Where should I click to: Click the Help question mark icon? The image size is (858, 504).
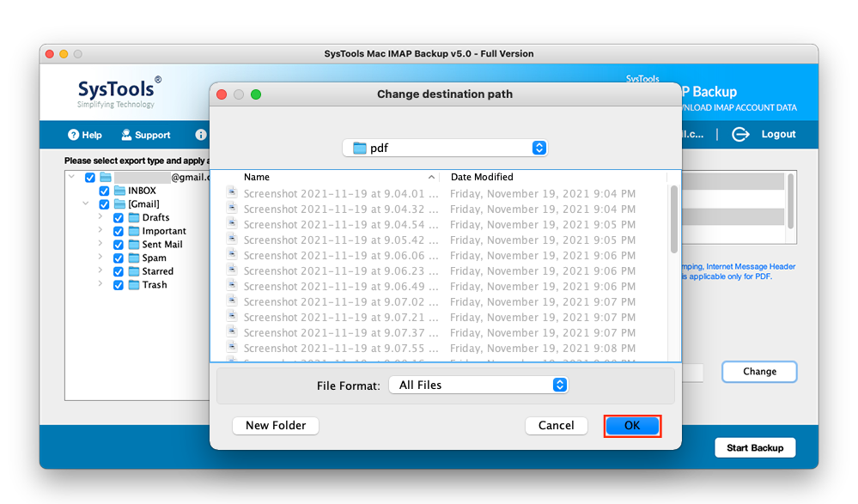click(x=73, y=135)
